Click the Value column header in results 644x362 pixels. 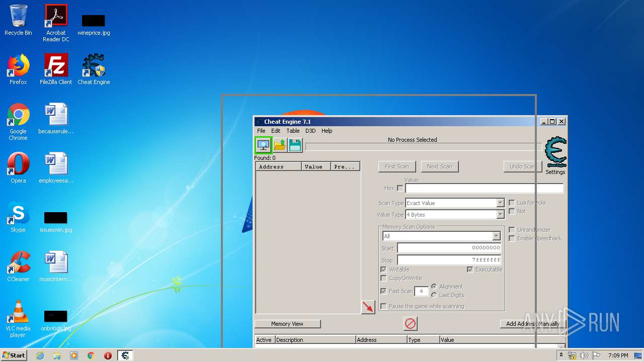316,166
